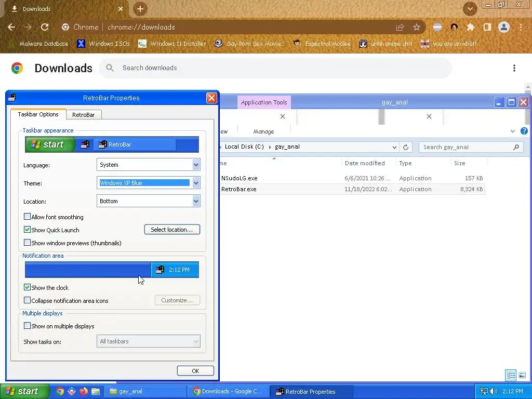Click the network tray icon
The image size is (532, 399).
tap(484, 391)
